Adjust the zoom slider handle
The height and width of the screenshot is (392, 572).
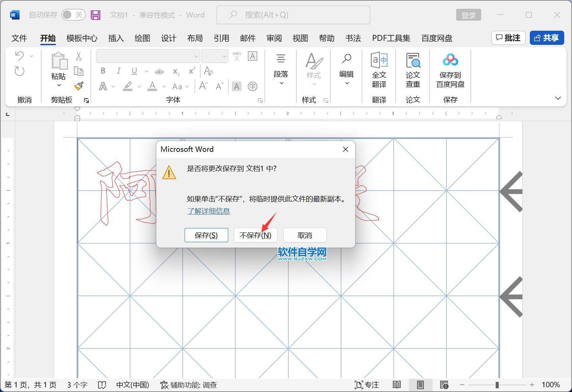(x=497, y=385)
